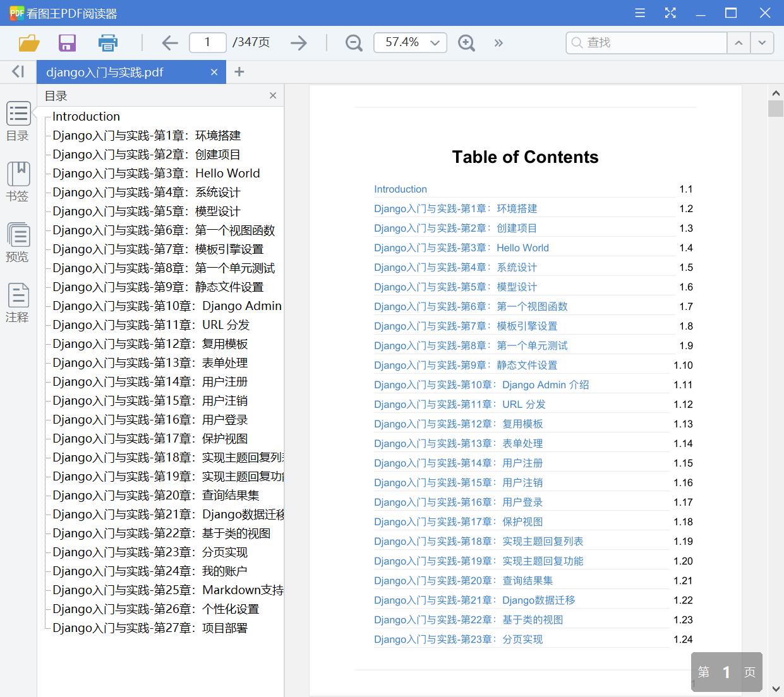Collapse the sidebar with the left arrow toggle

point(18,72)
